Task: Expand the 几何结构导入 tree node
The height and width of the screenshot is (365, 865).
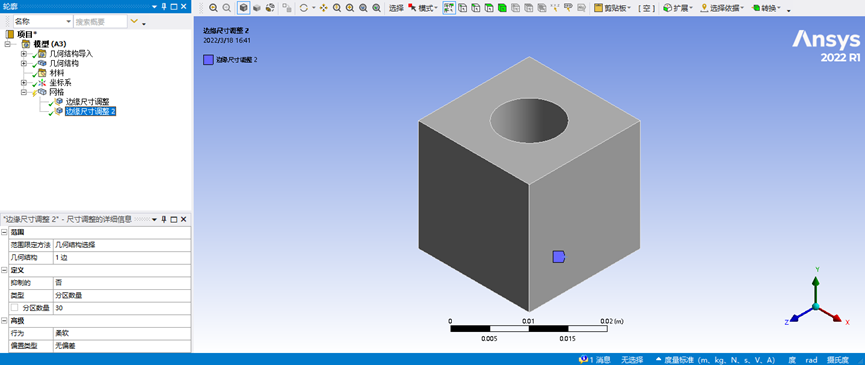Action: point(24,53)
